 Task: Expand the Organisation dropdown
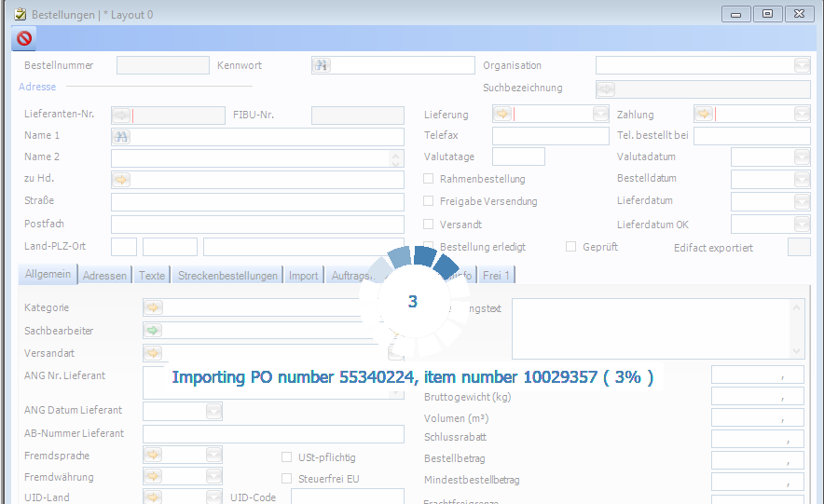click(802, 65)
